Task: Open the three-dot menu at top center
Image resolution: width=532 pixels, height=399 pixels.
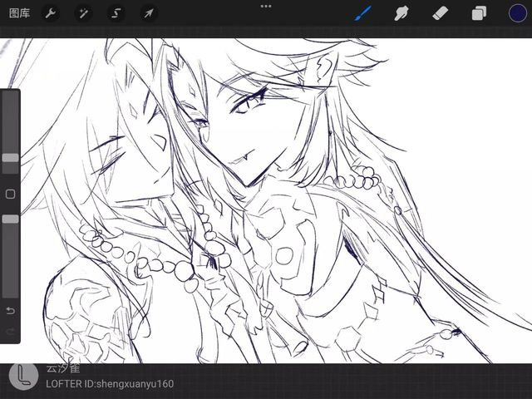Action: point(266,6)
